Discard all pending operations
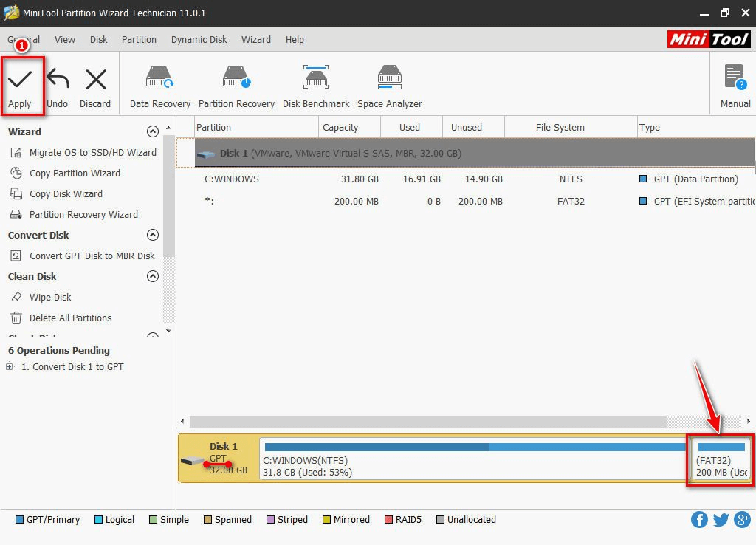 (x=95, y=88)
